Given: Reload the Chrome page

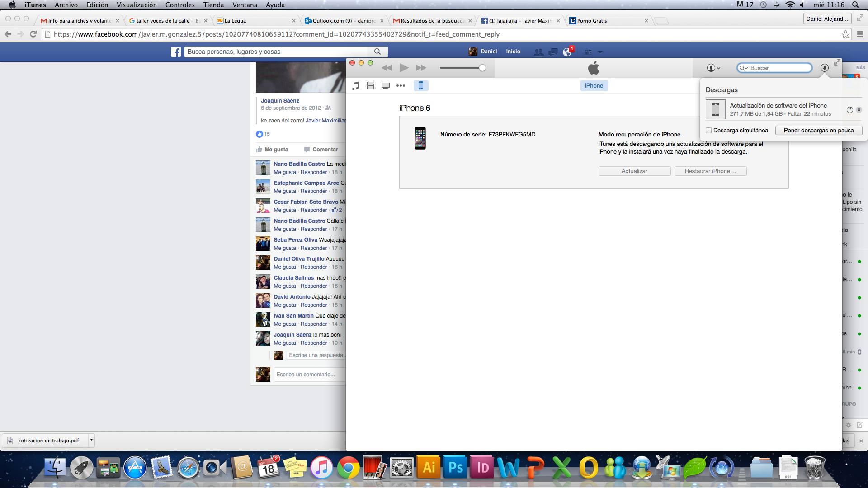Looking at the screenshot, I should (33, 34).
